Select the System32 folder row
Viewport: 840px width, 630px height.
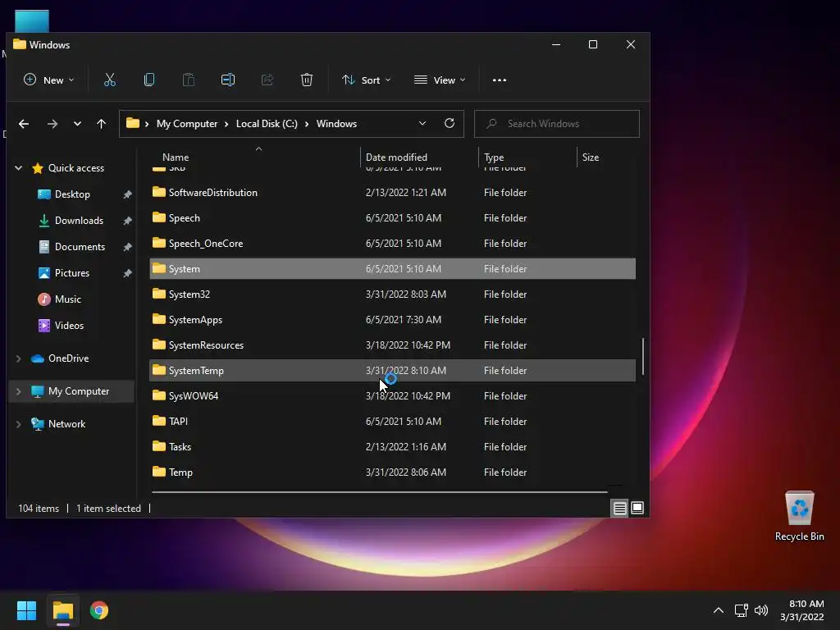coord(393,294)
